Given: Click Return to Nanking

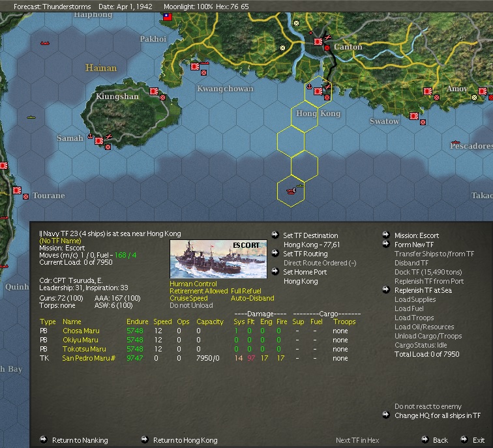Looking at the screenshot, I should pos(80,440).
